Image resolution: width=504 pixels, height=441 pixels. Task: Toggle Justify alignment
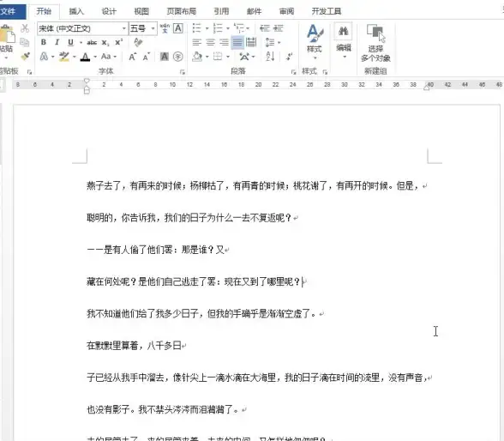click(237, 42)
